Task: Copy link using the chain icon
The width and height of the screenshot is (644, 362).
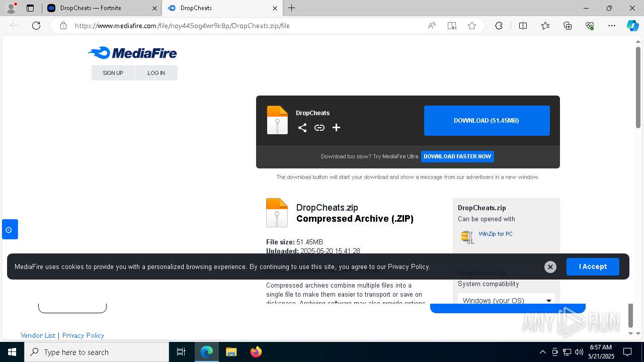Action: tap(319, 128)
